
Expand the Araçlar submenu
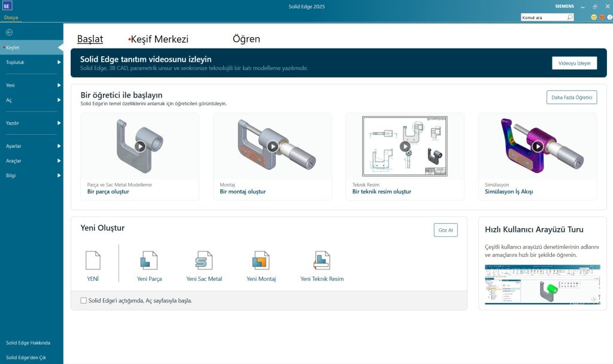(x=59, y=161)
